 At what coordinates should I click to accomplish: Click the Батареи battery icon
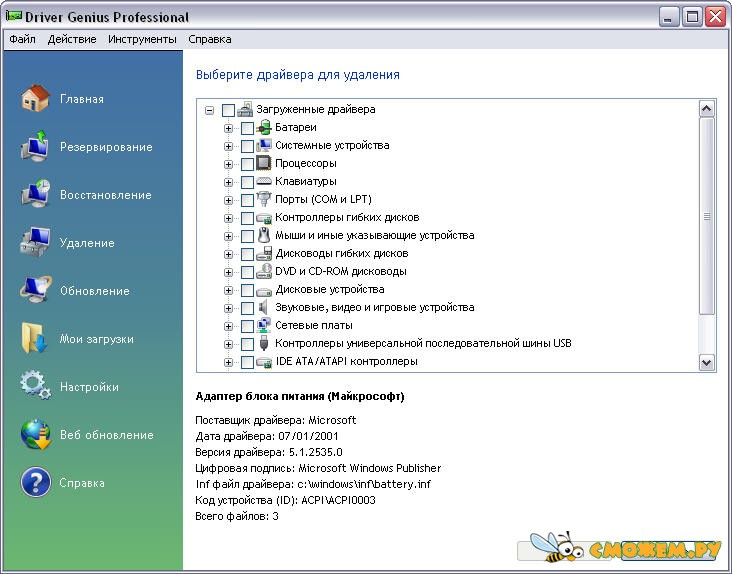click(264, 127)
